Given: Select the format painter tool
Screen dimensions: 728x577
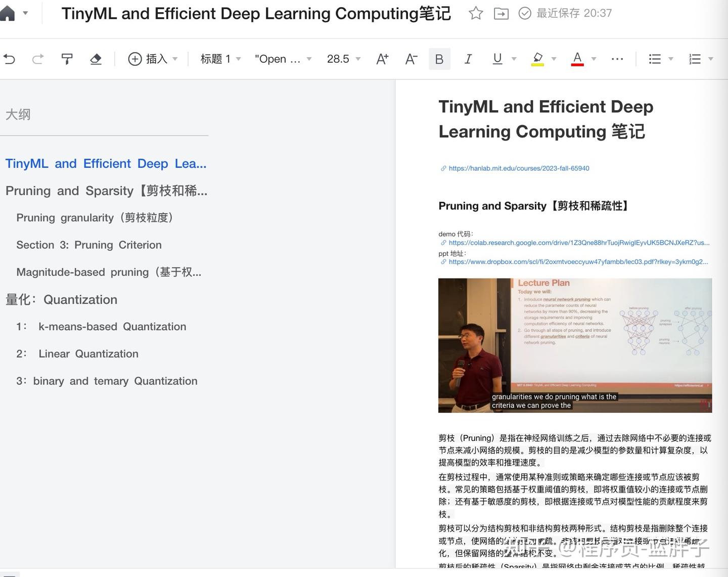Looking at the screenshot, I should tap(67, 59).
